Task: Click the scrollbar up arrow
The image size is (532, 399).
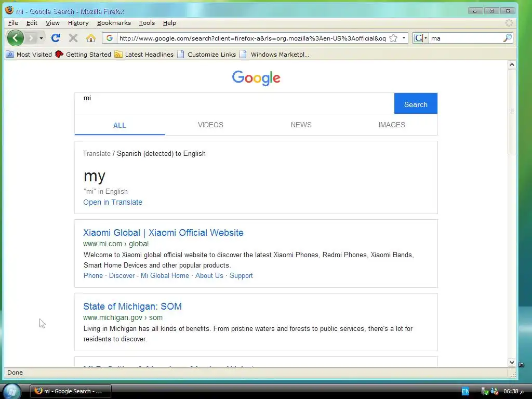Action: coord(512,65)
